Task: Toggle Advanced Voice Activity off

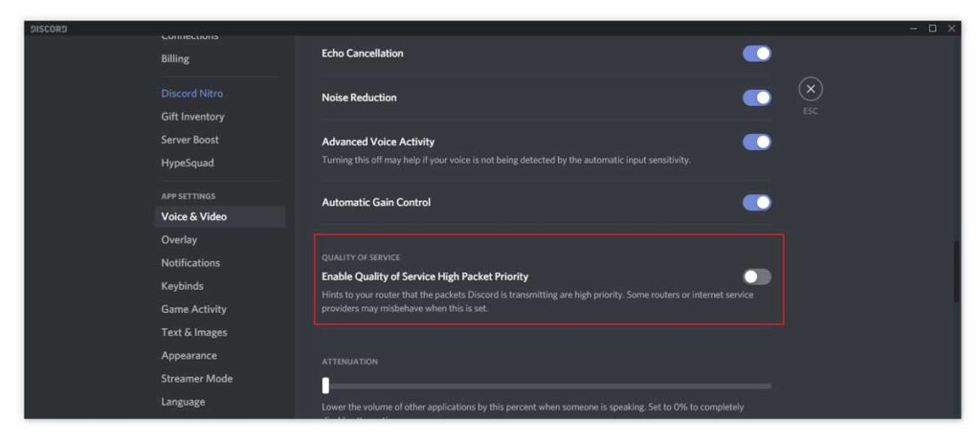Action: 757,143
